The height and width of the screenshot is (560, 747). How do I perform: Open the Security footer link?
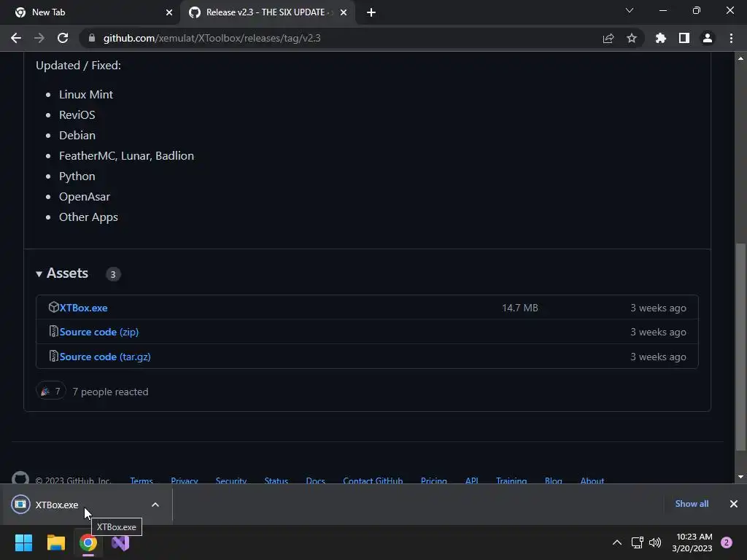click(231, 481)
